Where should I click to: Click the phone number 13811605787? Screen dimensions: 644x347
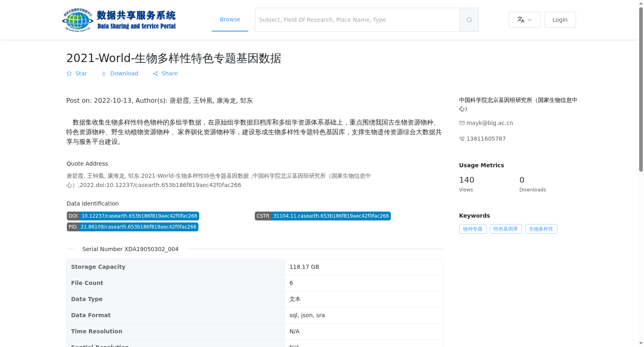coord(486,139)
